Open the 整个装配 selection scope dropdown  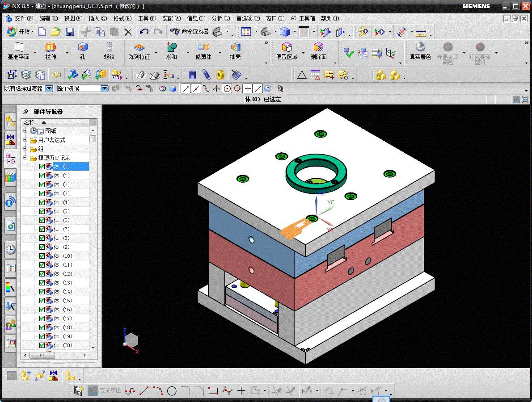click(105, 88)
